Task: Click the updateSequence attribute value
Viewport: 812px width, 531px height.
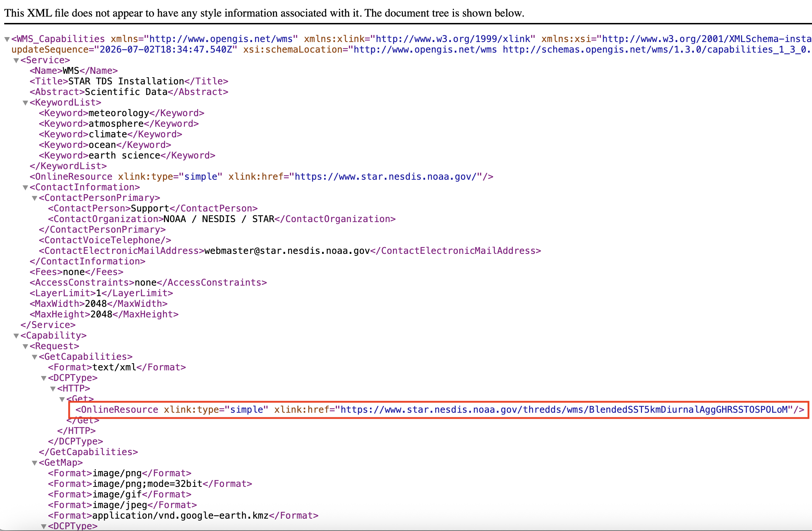Action: coord(165,49)
